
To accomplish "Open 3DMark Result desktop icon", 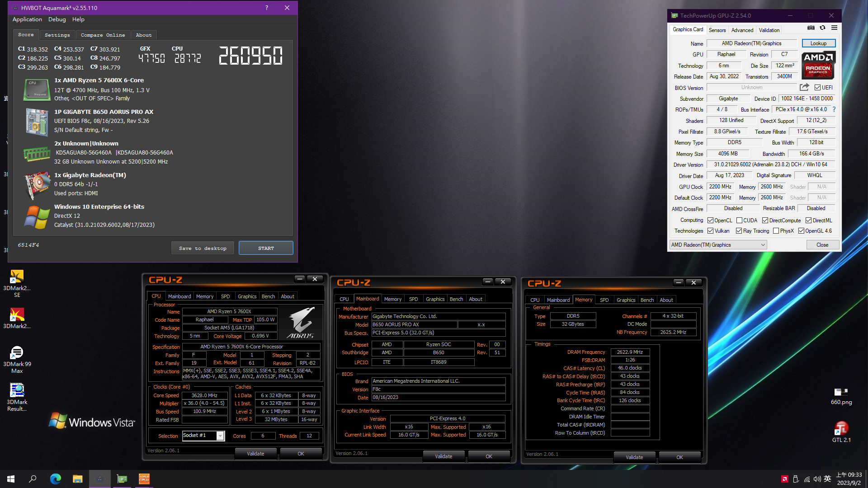I will coord(17,398).
